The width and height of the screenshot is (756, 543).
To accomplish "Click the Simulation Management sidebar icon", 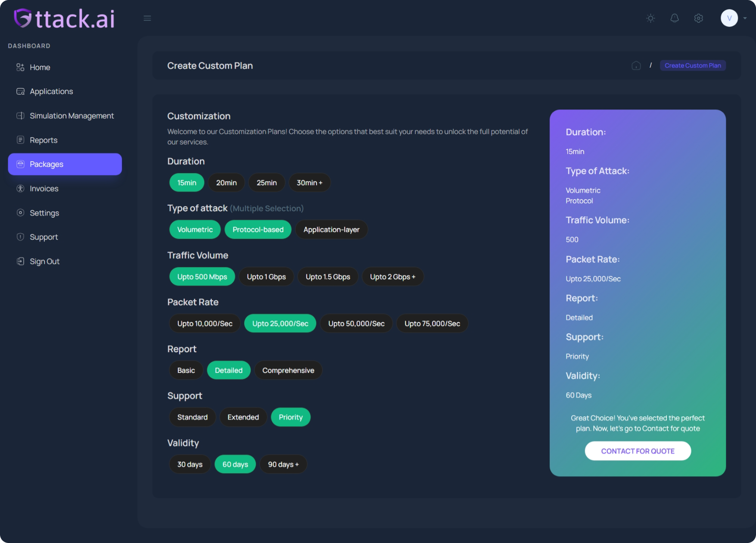I will point(20,115).
